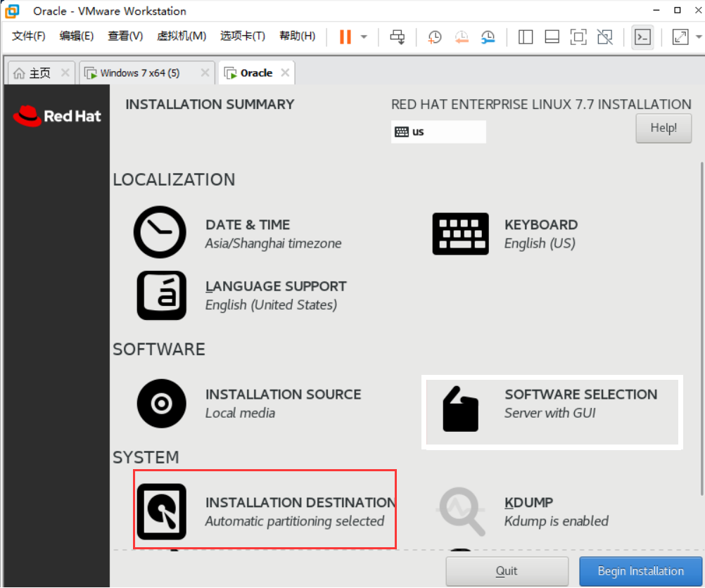
Task: Revert to snapshot using the clock-arrow icon
Action: [x=462, y=37]
